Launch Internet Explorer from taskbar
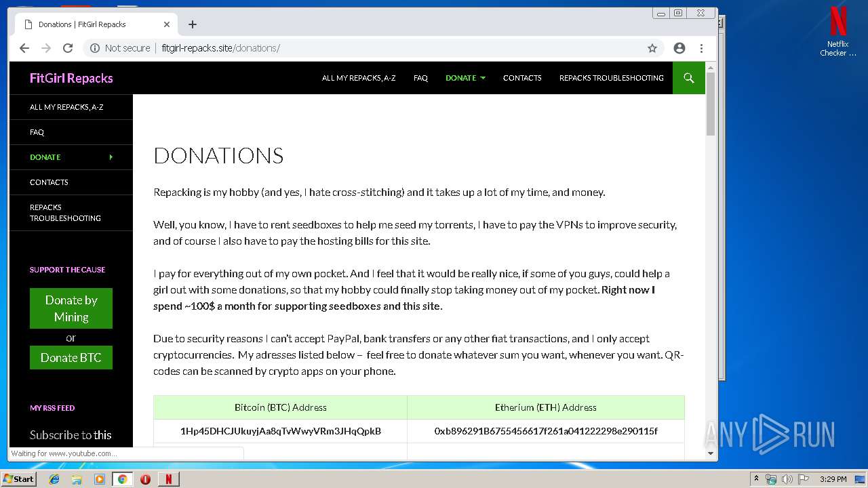 [54, 479]
